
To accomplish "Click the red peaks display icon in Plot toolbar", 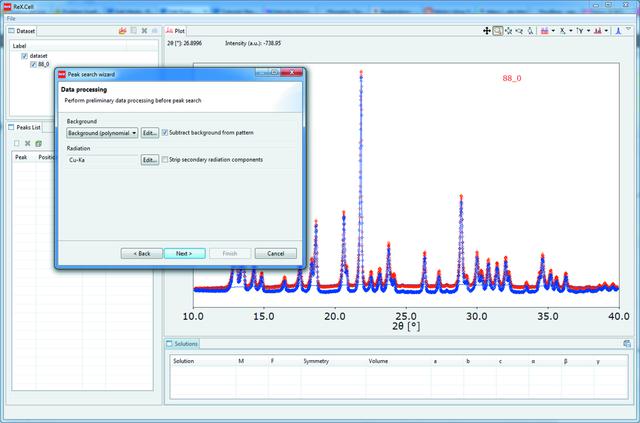I will (x=598, y=31).
